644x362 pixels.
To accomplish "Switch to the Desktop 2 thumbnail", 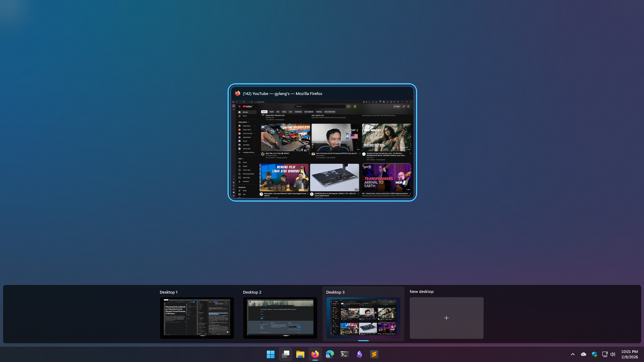I will pos(280,317).
